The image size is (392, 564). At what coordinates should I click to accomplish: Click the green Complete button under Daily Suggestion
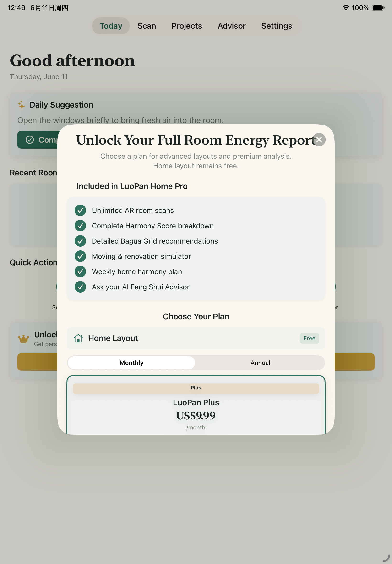(37, 140)
